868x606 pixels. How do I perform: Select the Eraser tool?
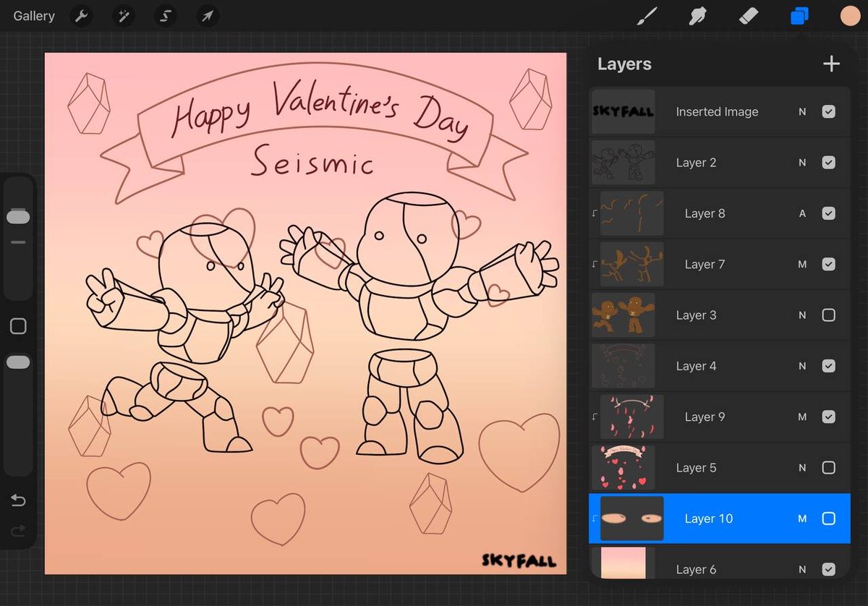point(749,16)
